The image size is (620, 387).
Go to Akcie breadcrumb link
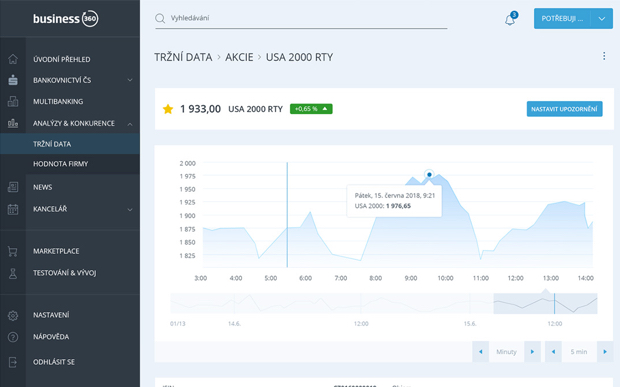tap(239, 57)
